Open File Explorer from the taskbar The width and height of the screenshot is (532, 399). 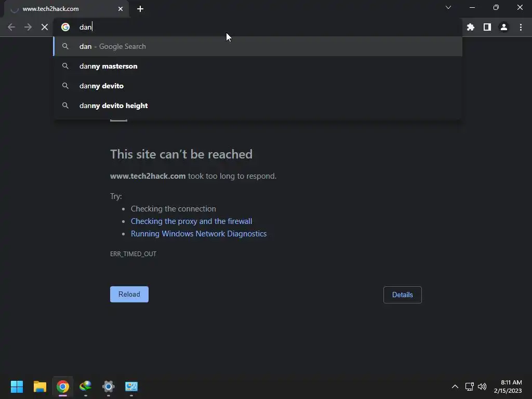point(40,387)
